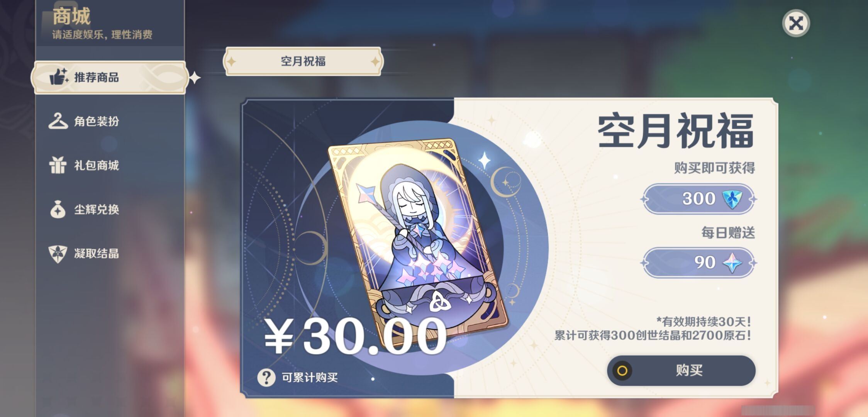Viewport: 868px width, 417px height.
Task: Click the hanger icon for 角色装扮
Action: pos(58,121)
